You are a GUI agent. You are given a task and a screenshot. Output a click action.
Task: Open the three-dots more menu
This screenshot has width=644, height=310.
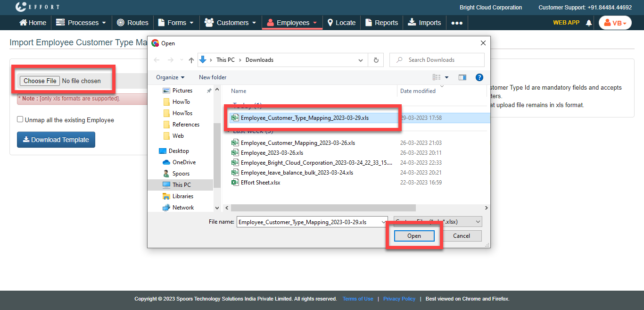click(456, 23)
